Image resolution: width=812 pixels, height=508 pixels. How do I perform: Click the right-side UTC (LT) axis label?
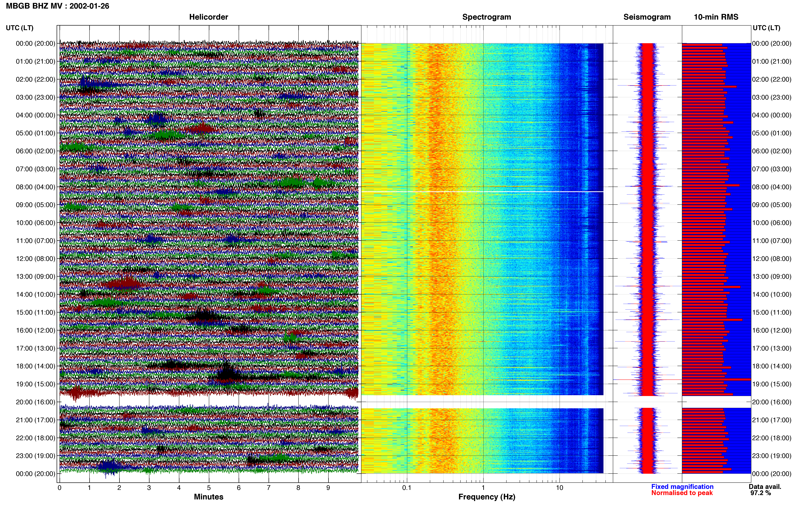coord(766,28)
